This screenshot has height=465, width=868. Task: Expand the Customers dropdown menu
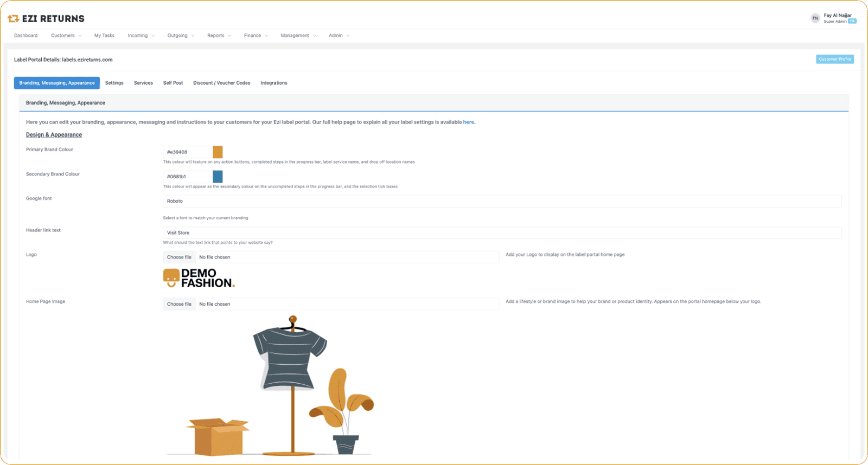tap(66, 36)
